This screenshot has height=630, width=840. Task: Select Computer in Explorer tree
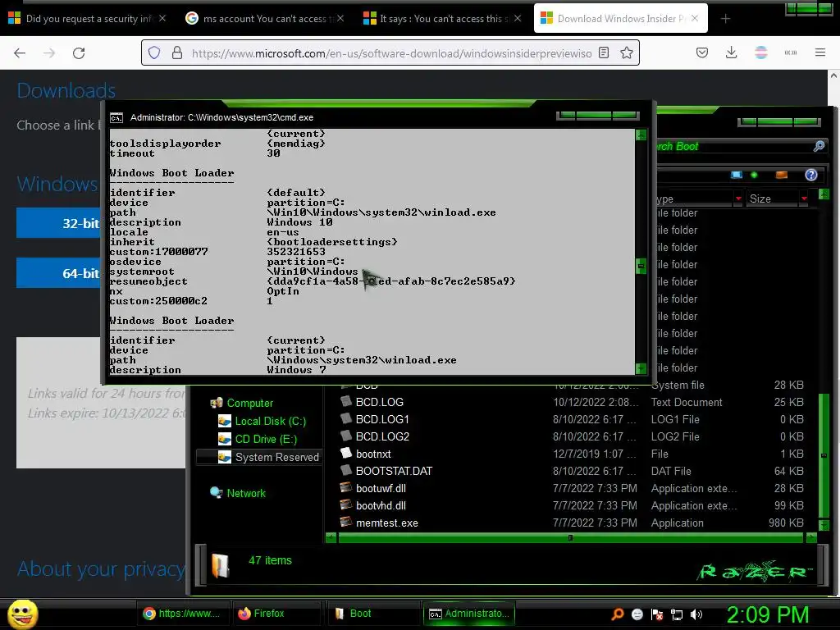click(249, 404)
